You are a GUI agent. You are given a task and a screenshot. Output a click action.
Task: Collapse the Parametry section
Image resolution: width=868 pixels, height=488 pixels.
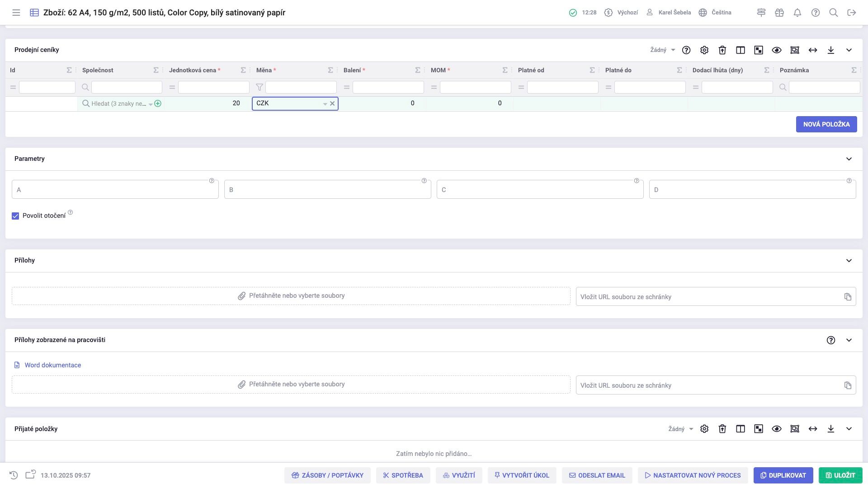point(849,159)
